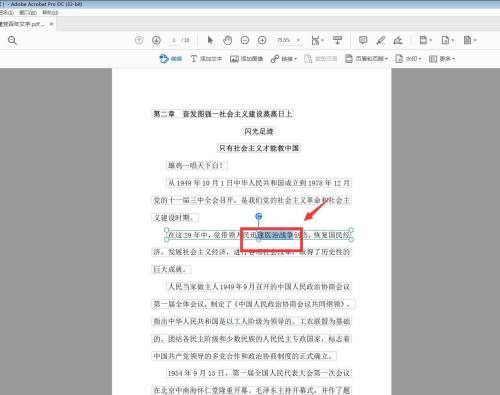The image size is (500, 395).
Task: Click the short line 义建设时期。
Action: pos(175,218)
